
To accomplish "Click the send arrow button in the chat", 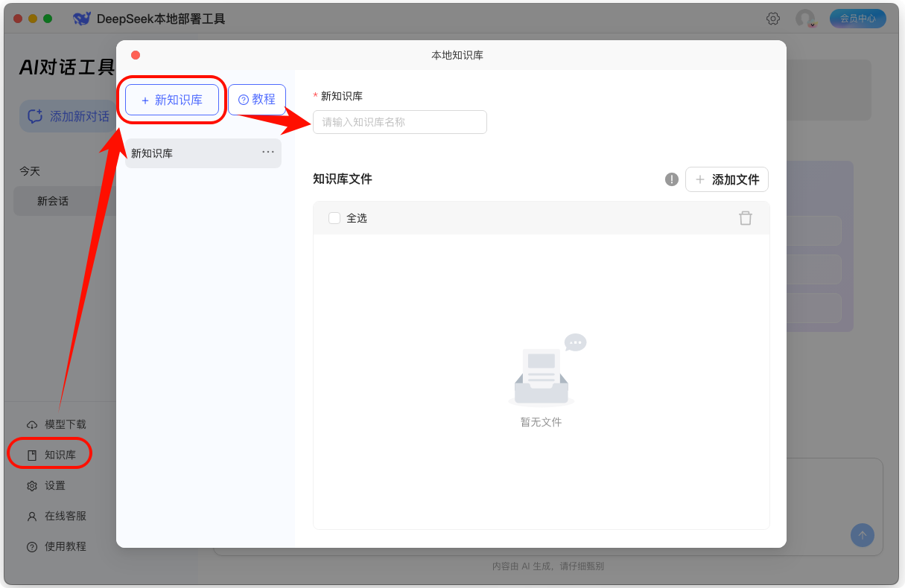I will pos(863,535).
